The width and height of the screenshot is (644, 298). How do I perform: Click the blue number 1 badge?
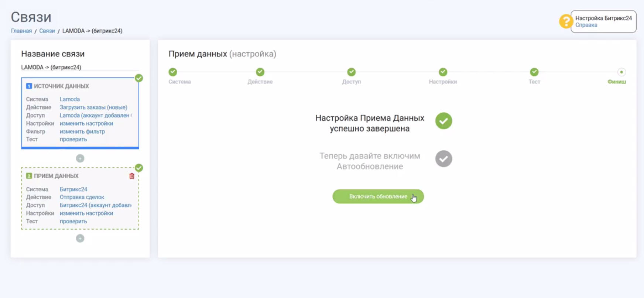coord(29,86)
